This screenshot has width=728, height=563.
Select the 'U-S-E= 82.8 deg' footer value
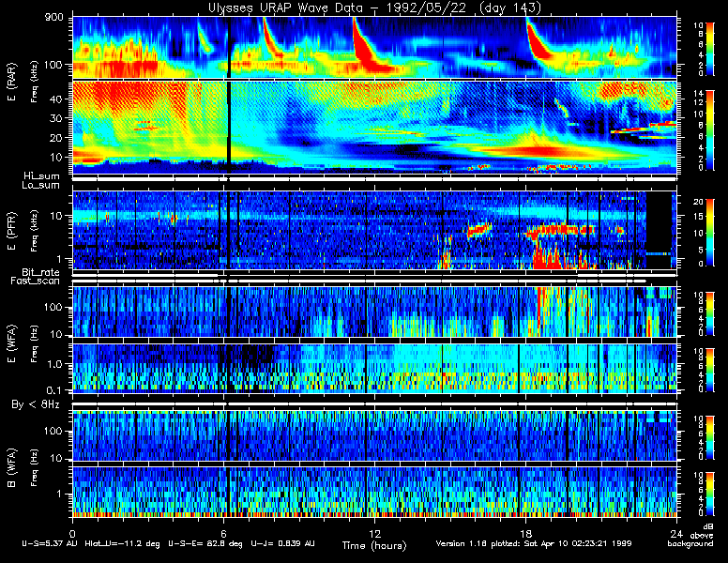click(205, 543)
